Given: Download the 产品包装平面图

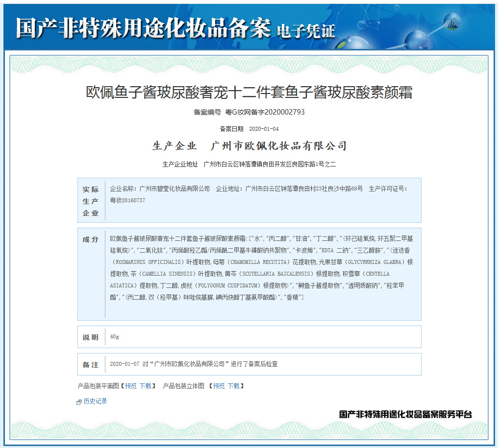Looking at the screenshot, I should 146,386.
